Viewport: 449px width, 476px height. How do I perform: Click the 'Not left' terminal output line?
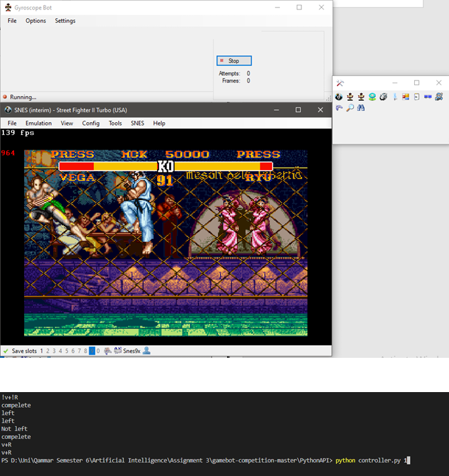click(x=14, y=429)
